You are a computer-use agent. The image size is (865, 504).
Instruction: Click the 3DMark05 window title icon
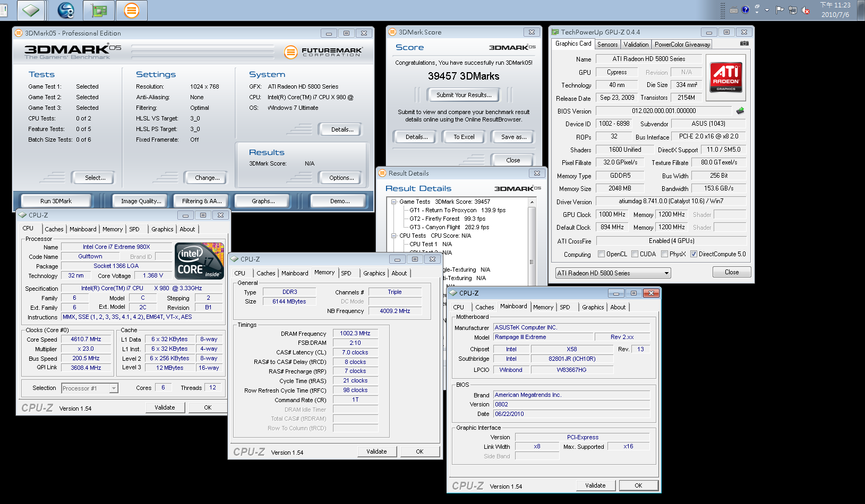point(19,33)
